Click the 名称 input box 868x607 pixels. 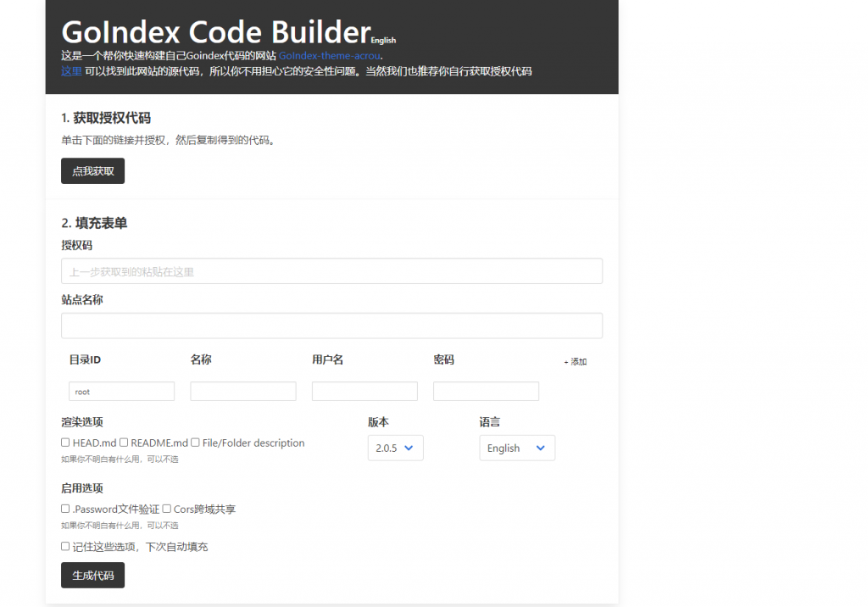(x=243, y=391)
